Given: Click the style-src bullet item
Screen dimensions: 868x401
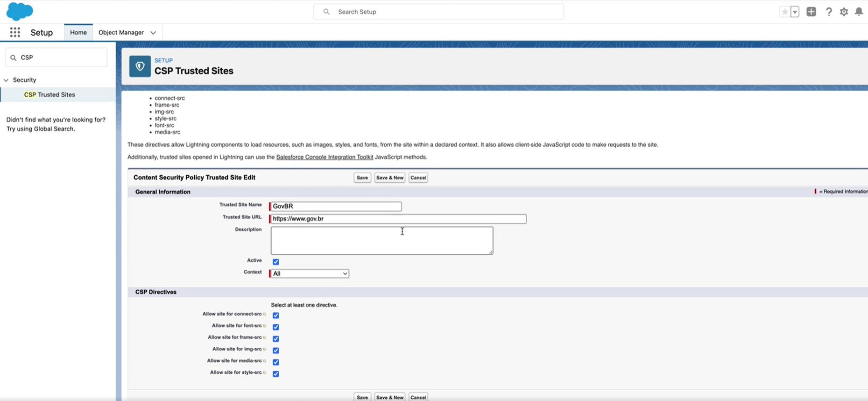Looking at the screenshot, I should pos(166,118).
